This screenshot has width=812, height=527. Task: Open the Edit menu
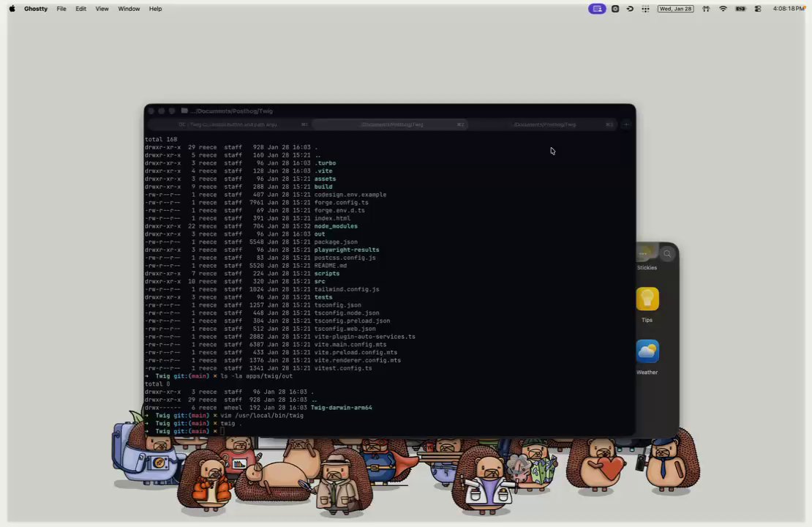click(80, 9)
